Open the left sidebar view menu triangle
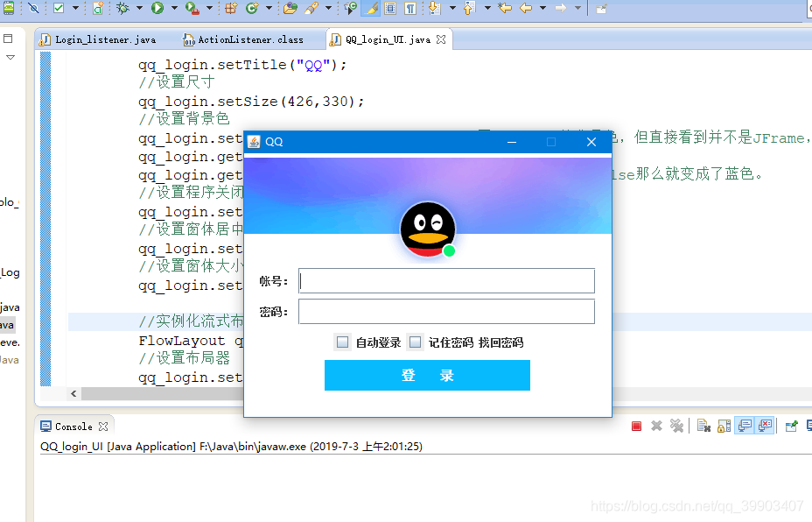 10,57
